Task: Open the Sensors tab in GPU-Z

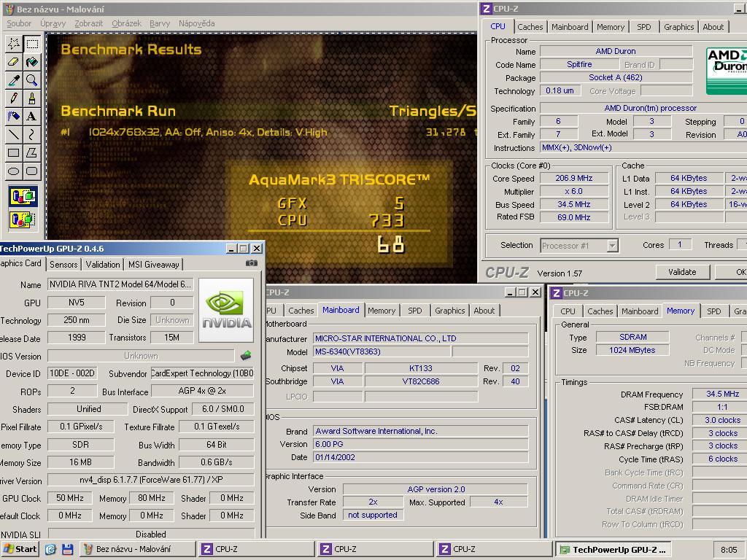Action: (63, 264)
